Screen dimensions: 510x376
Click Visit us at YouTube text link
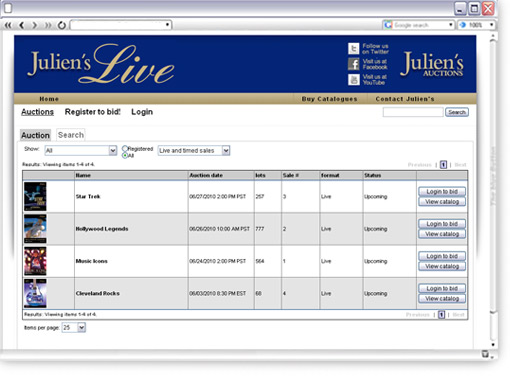coord(375,80)
